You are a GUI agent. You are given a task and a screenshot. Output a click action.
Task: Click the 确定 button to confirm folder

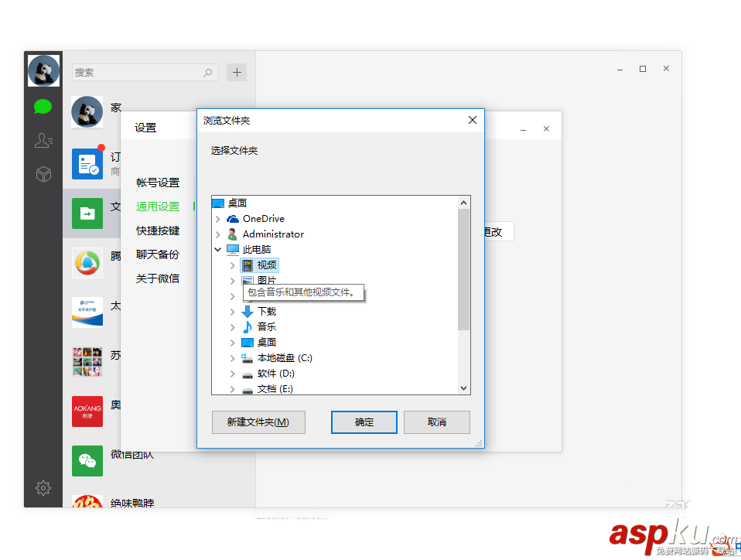pyautogui.click(x=364, y=422)
